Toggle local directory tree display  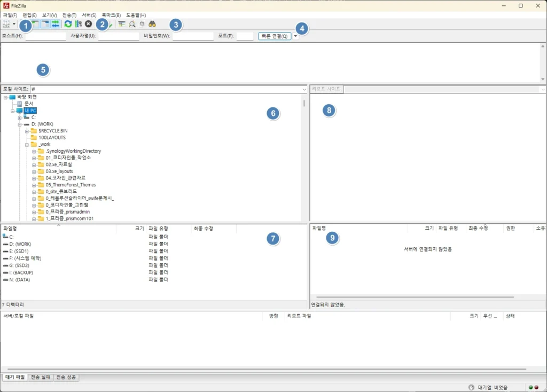coord(36,24)
